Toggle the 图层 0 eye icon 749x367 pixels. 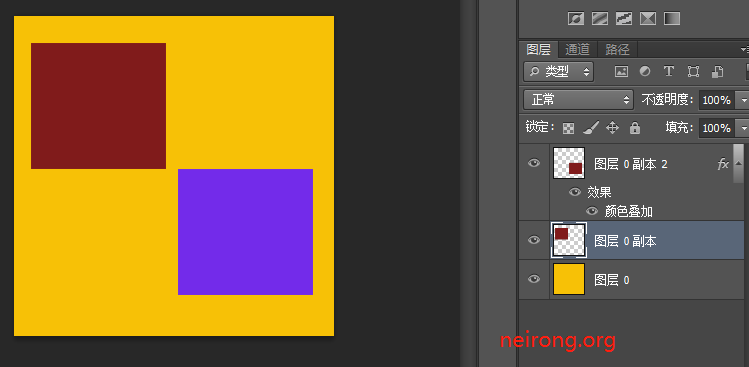click(534, 279)
